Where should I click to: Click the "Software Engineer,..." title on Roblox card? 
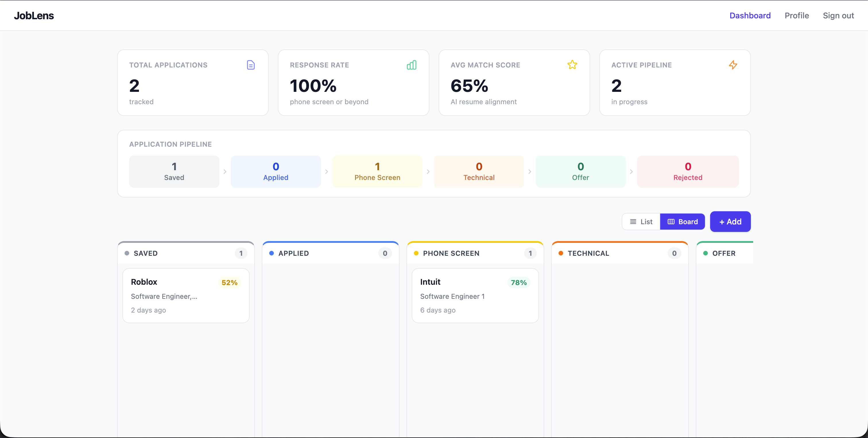pos(164,296)
